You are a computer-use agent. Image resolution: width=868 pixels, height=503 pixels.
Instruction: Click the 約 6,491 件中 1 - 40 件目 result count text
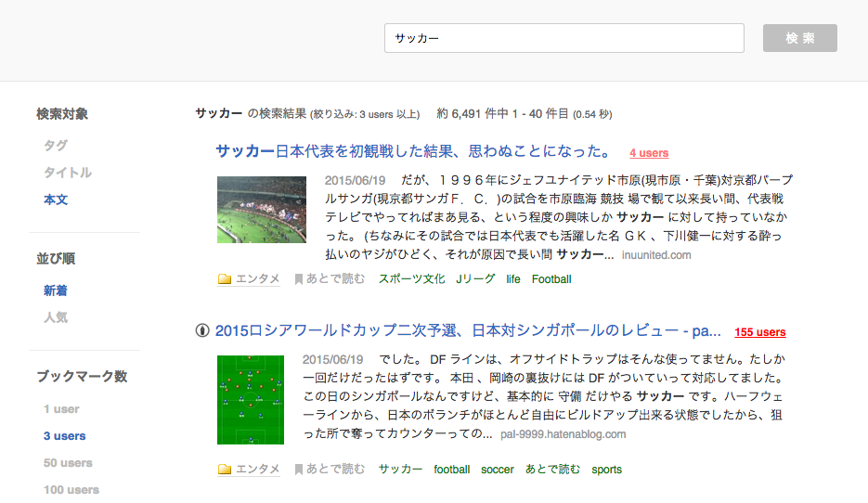(502, 114)
